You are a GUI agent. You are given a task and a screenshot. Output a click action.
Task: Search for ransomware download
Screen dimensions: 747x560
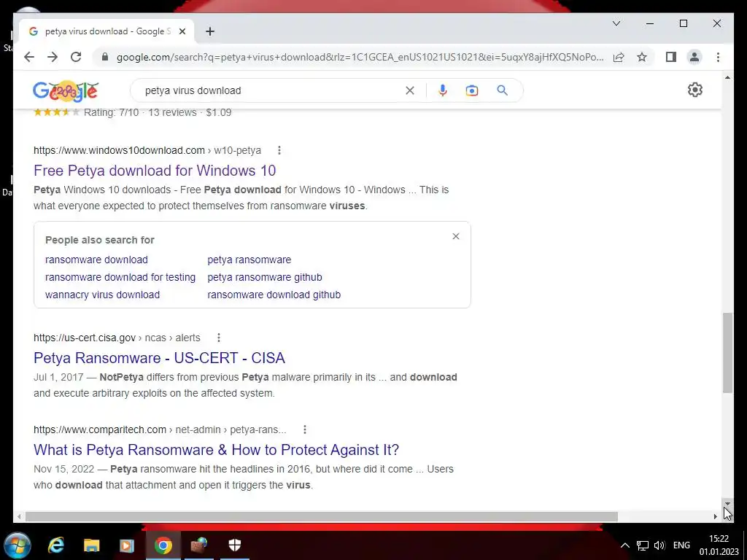pos(97,260)
